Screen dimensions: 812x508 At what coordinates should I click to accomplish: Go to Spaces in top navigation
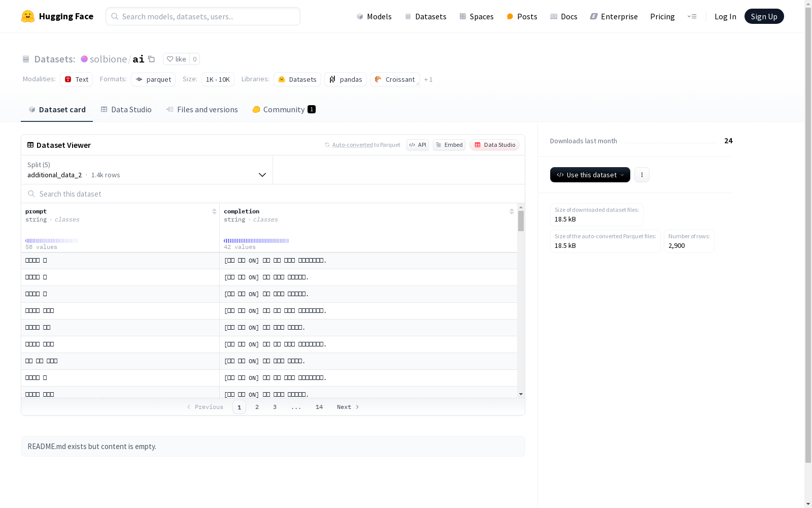477,16
